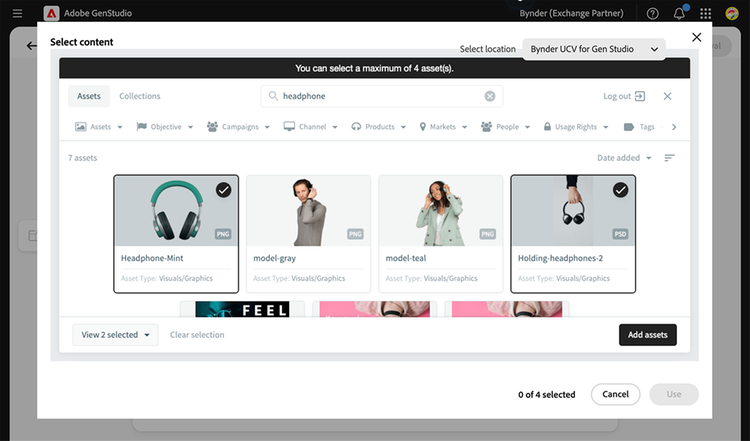Close the Bynder asset picker panel

click(667, 96)
